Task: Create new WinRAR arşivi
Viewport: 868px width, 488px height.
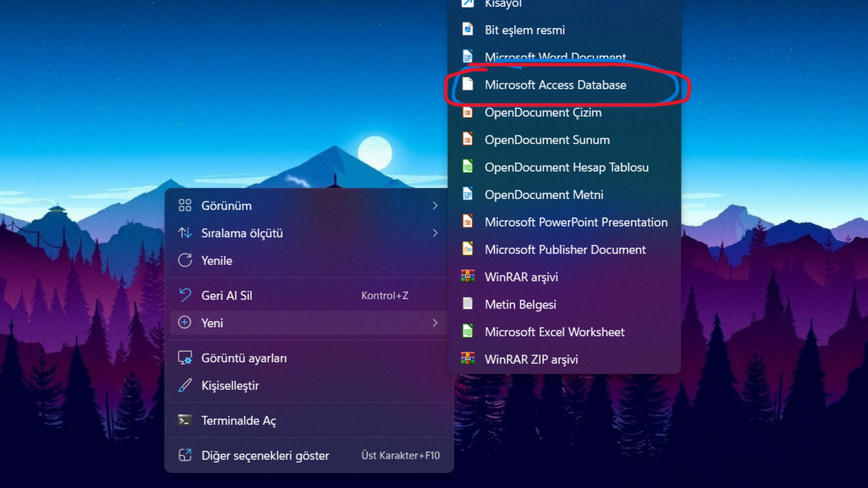Action: [564, 277]
